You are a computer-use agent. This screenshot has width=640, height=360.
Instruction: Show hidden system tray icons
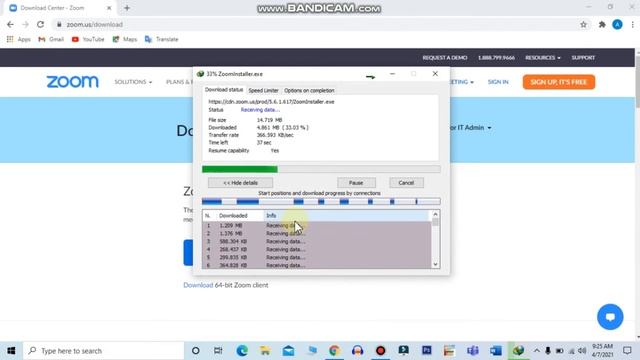536,351
